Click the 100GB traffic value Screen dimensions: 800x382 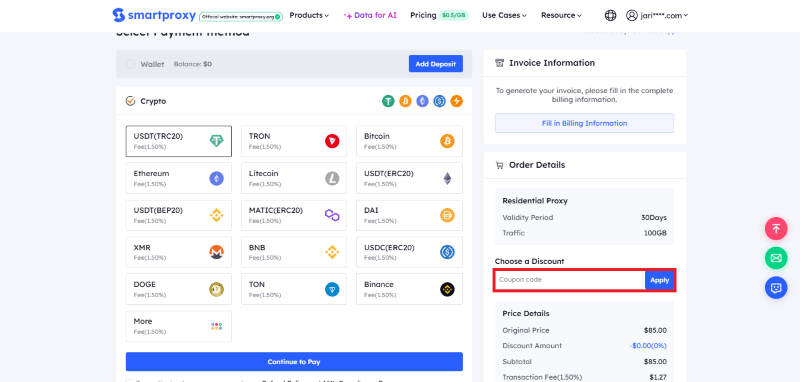tap(655, 233)
